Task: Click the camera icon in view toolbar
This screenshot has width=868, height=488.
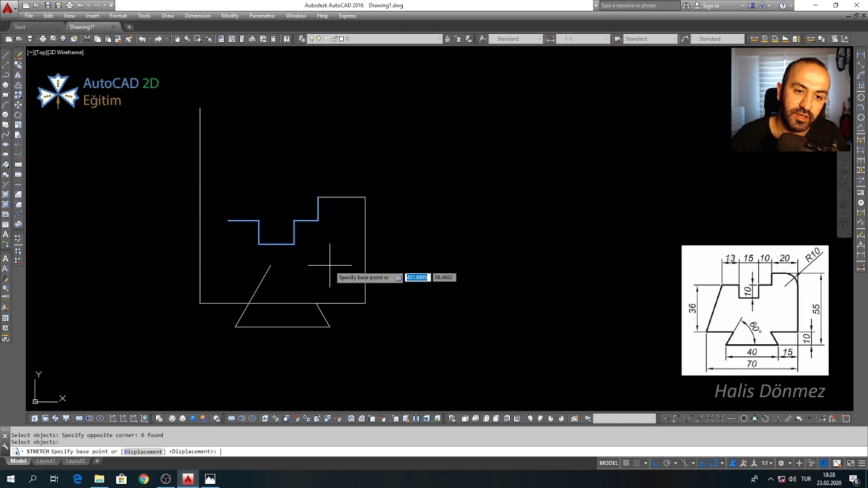Action: click(x=574, y=418)
